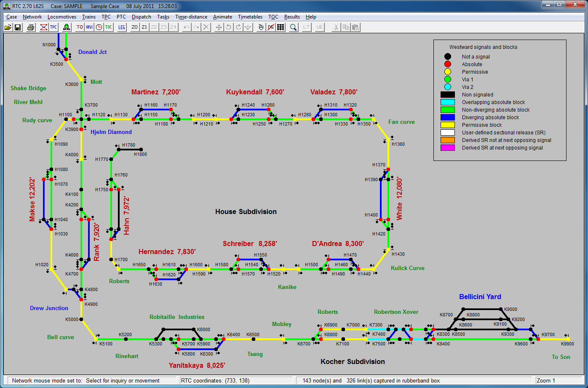Toggle the grid display icon
Image resolution: width=588 pixels, height=388 pixels.
click(x=281, y=27)
